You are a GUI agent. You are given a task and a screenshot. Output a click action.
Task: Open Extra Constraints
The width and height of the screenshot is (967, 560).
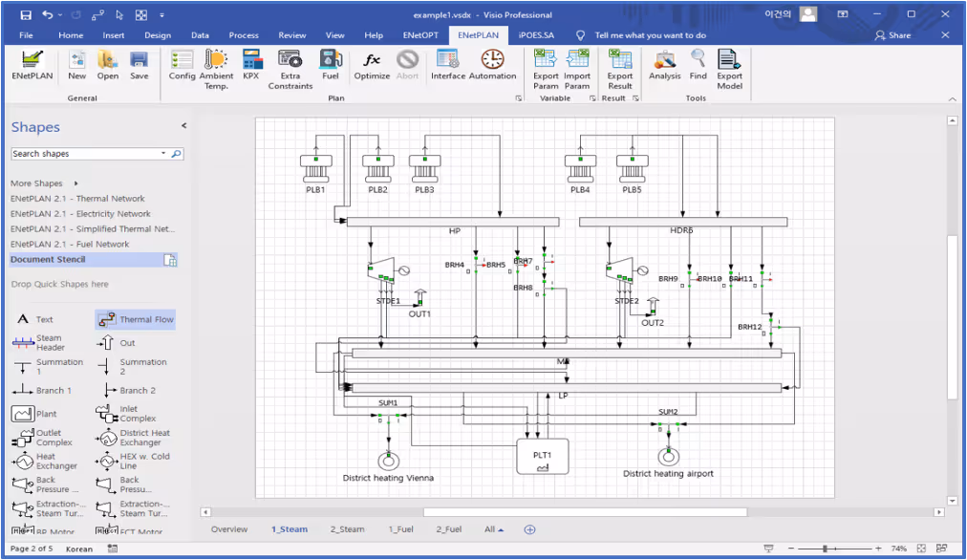pyautogui.click(x=290, y=69)
